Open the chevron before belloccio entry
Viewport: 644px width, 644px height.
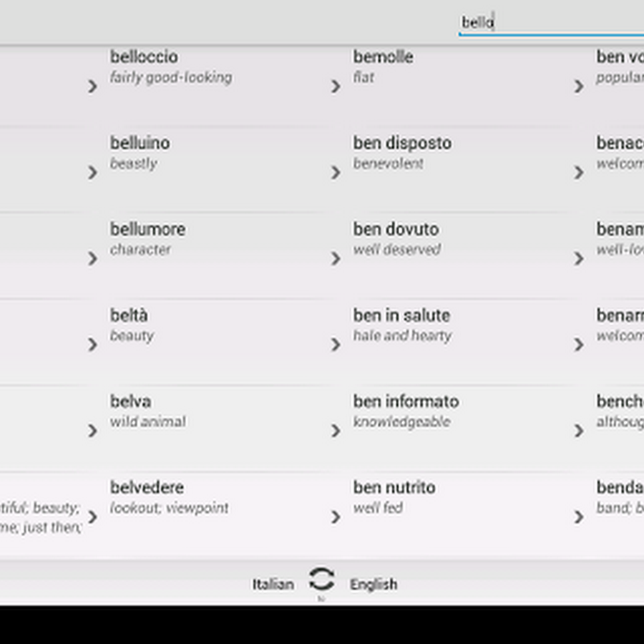93,87
